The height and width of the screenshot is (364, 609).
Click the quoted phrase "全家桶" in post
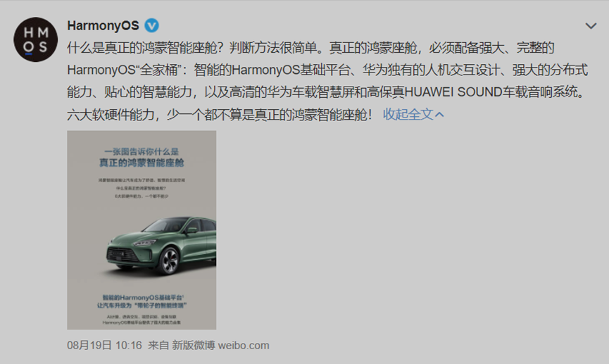coord(160,70)
